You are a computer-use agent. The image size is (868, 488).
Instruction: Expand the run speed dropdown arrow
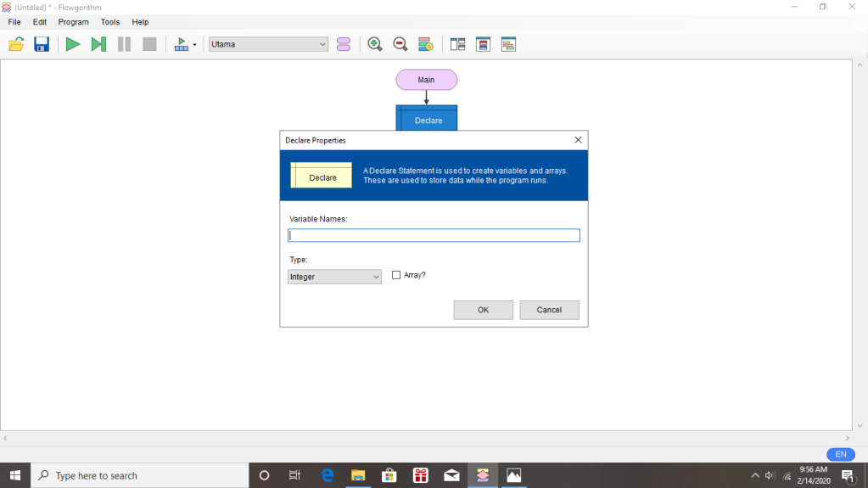click(x=195, y=45)
